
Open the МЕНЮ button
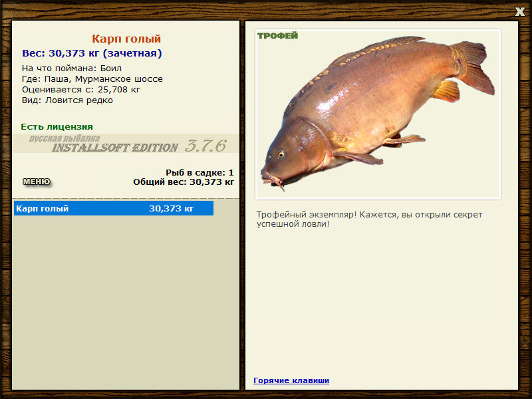(37, 182)
